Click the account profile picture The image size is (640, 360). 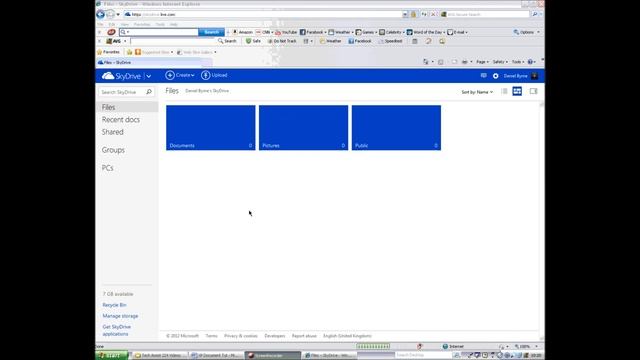(x=535, y=76)
